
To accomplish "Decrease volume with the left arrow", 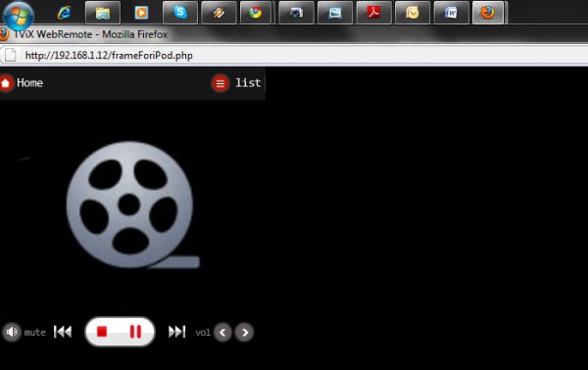I will pos(222,332).
